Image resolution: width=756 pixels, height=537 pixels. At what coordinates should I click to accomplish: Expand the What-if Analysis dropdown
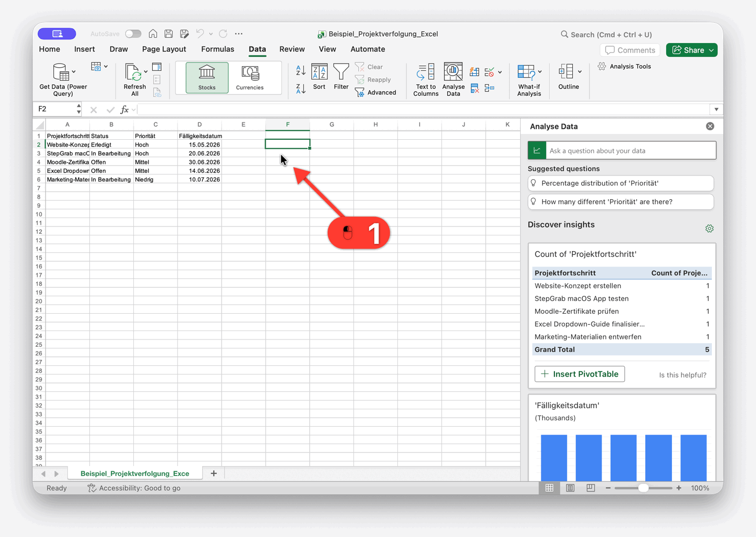[x=540, y=72]
